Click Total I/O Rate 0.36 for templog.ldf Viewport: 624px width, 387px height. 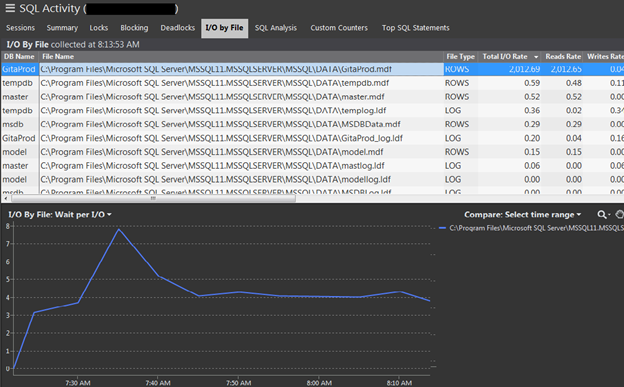pos(532,111)
